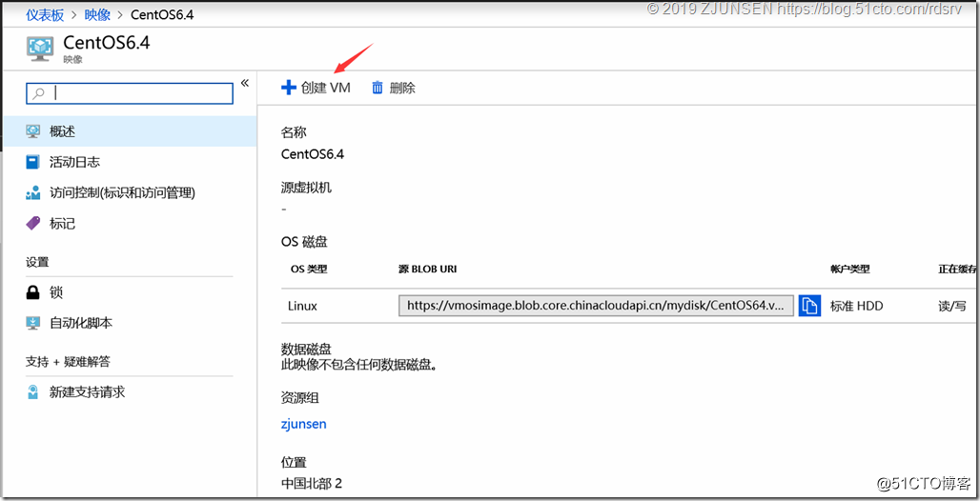Click the 源虚拟机 label
This screenshot has height=501, width=980.
pyautogui.click(x=306, y=188)
